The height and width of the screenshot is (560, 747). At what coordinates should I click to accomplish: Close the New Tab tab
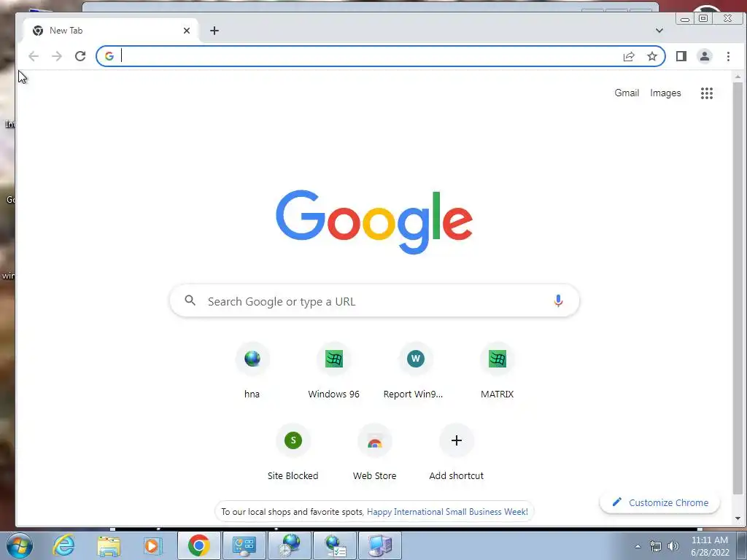tap(187, 31)
